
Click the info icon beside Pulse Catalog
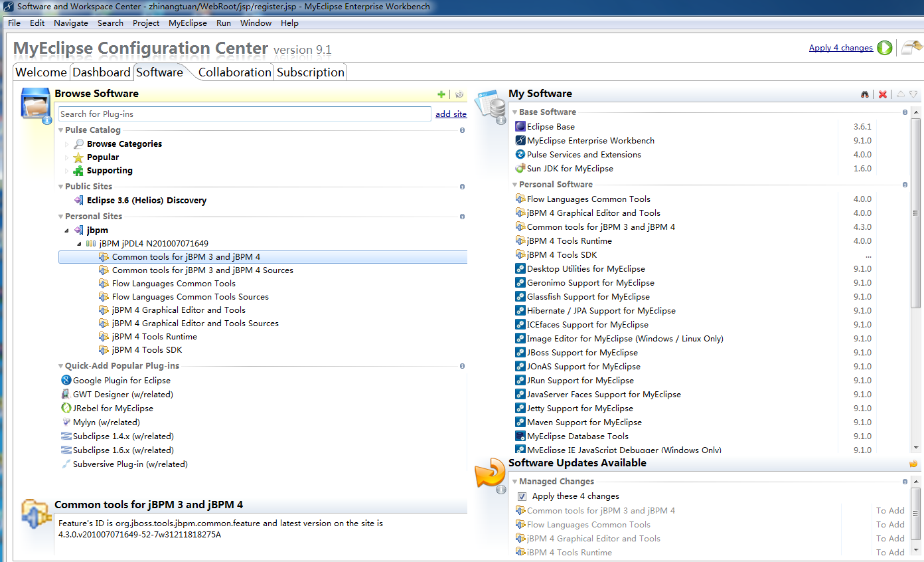pos(462,130)
